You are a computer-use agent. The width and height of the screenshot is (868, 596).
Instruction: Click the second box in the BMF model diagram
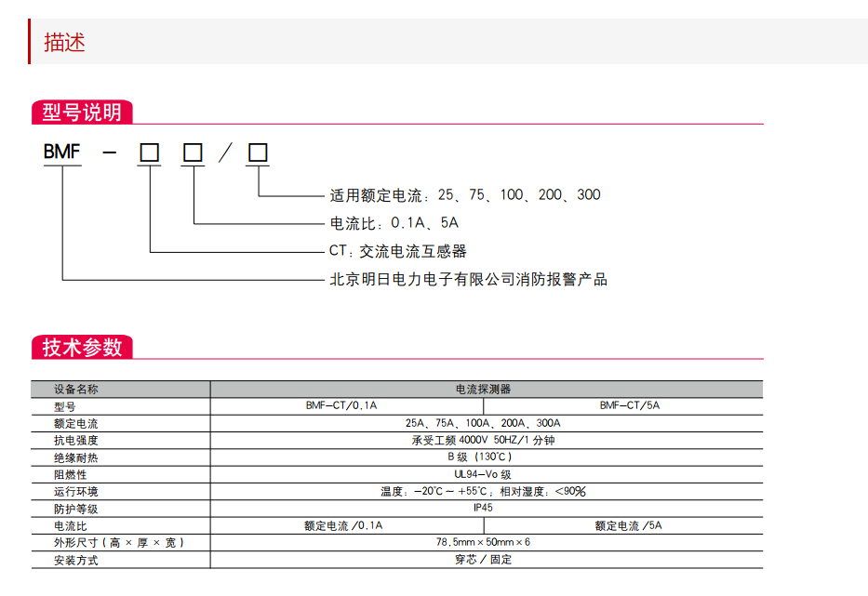pyautogui.click(x=192, y=152)
